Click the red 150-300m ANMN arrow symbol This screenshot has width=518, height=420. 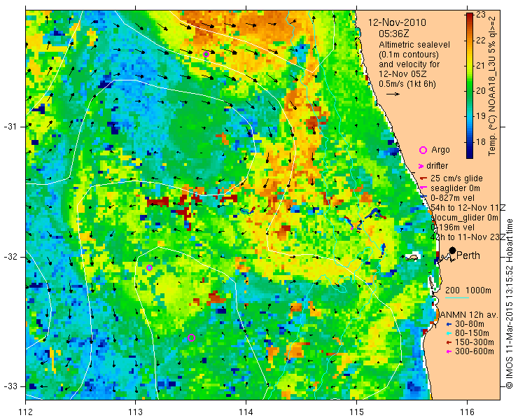click(449, 343)
